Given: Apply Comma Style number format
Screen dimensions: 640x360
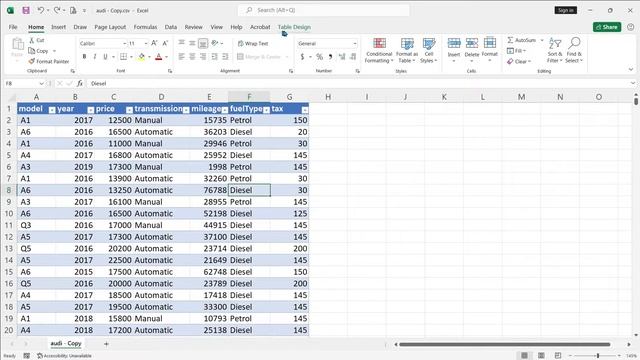Looking at the screenshot, I should (330, 57).
